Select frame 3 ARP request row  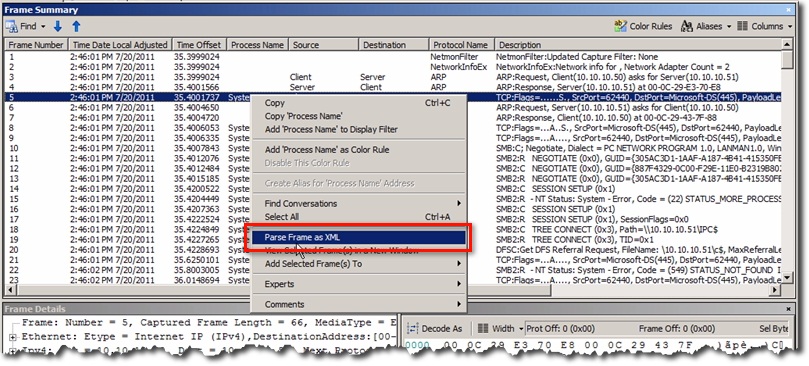[x=394, y=77]
